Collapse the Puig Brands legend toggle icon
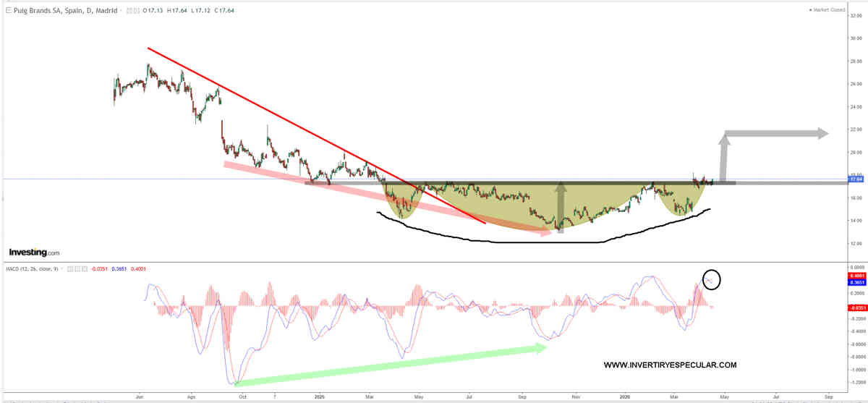 (7, 9)
